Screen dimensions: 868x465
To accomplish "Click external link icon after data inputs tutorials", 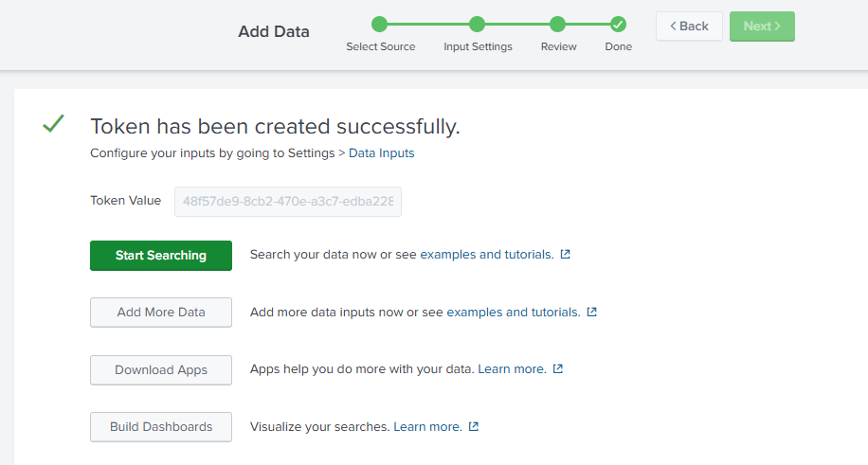I will pos(591,312).
